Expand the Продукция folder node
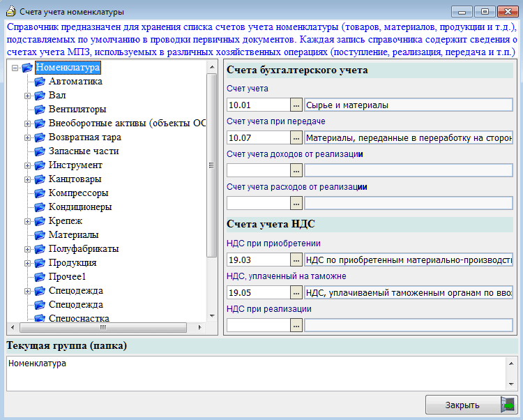 coord(27,263)
